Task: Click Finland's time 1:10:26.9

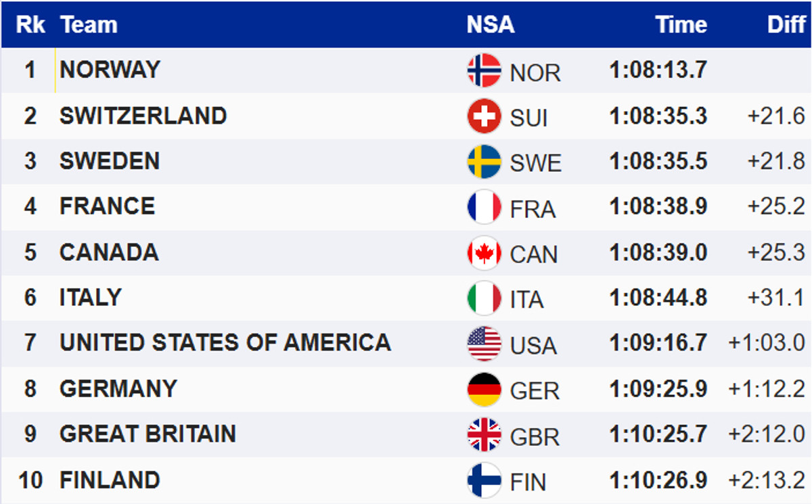Action: pos(658,480)
